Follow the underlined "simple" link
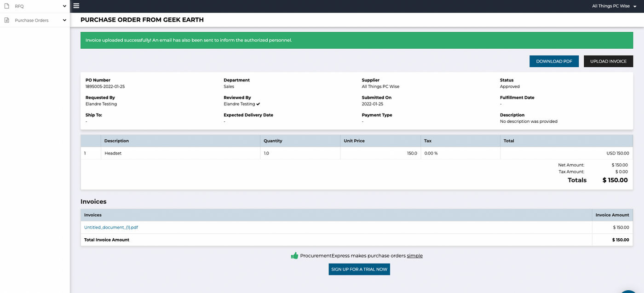 click(414, 256)
